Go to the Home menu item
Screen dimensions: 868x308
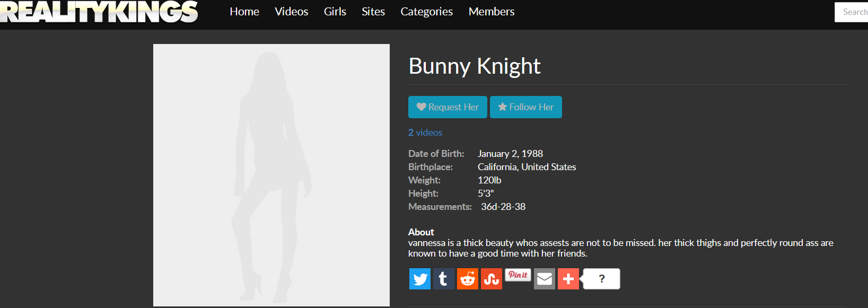click(x=244, y=12)
